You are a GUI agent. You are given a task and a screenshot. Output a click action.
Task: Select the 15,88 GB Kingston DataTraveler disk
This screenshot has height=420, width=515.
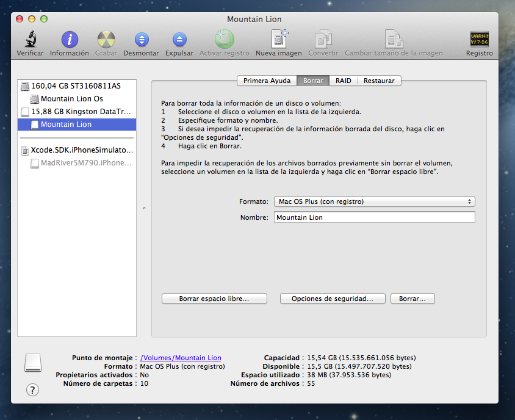(77, 112)
